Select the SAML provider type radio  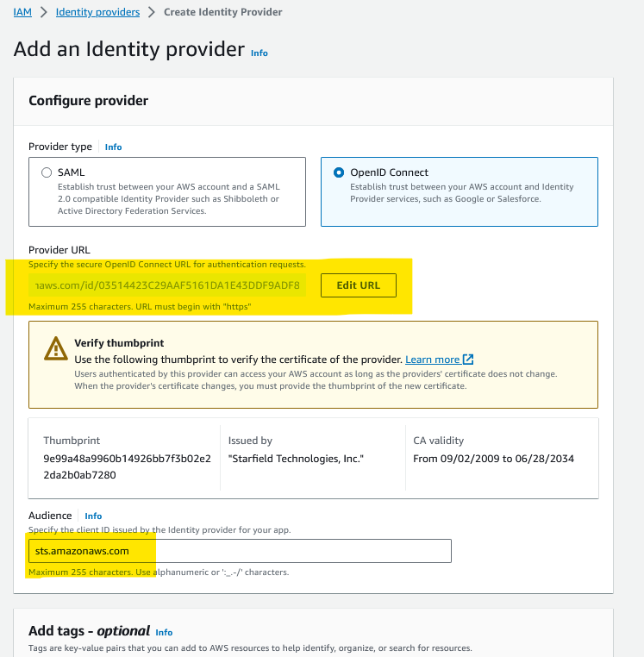coord(47,172)
